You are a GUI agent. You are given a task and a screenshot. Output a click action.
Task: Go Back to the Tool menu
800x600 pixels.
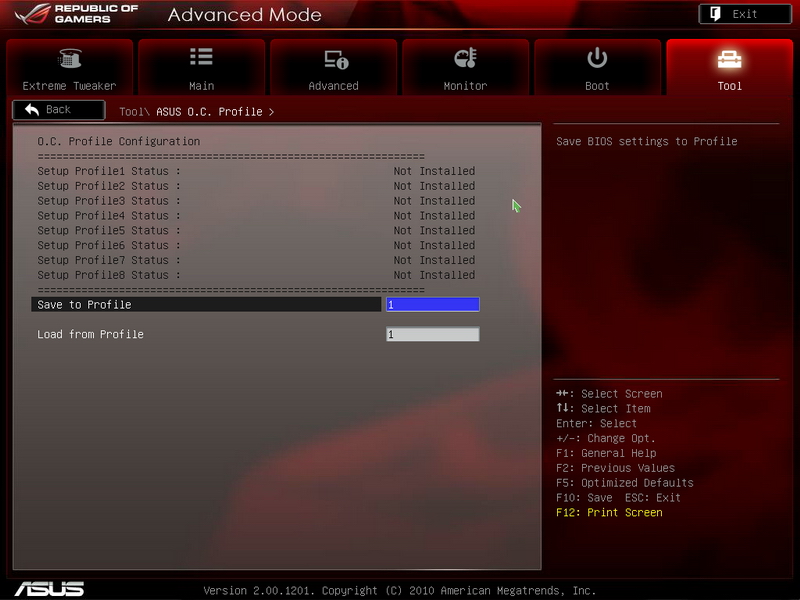(x=59, y=110)
